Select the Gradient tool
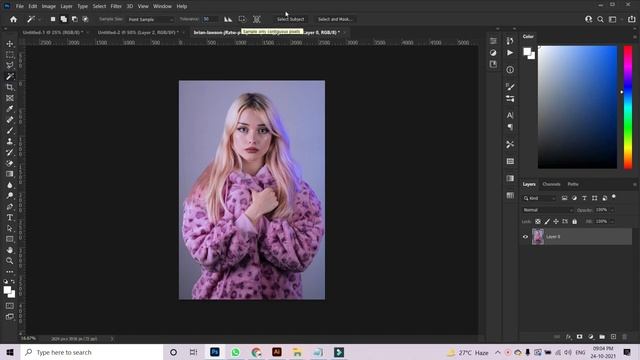640x360 pixels. pos(10,174)
